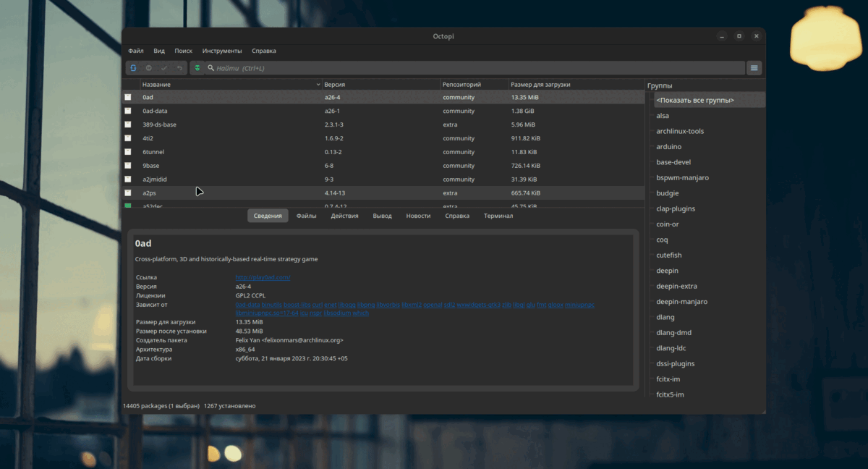
Task: Follow the libsodium dependency link
Action: coord(338,313)
